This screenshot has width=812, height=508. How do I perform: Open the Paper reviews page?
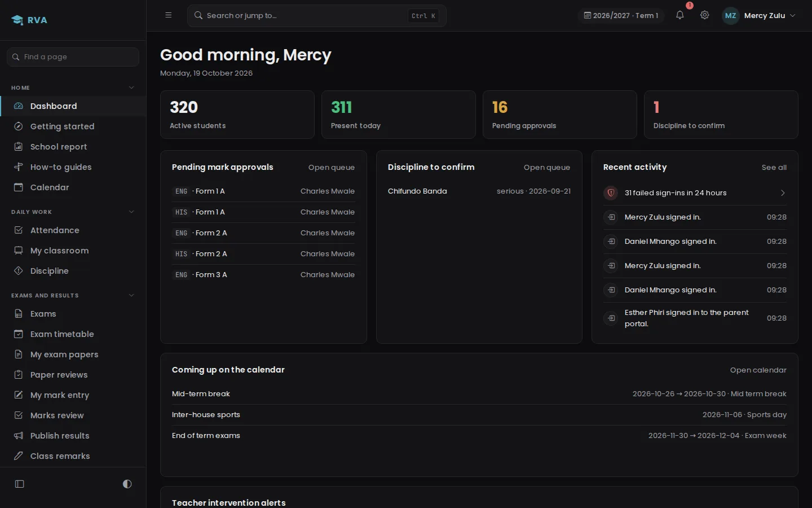73,375
